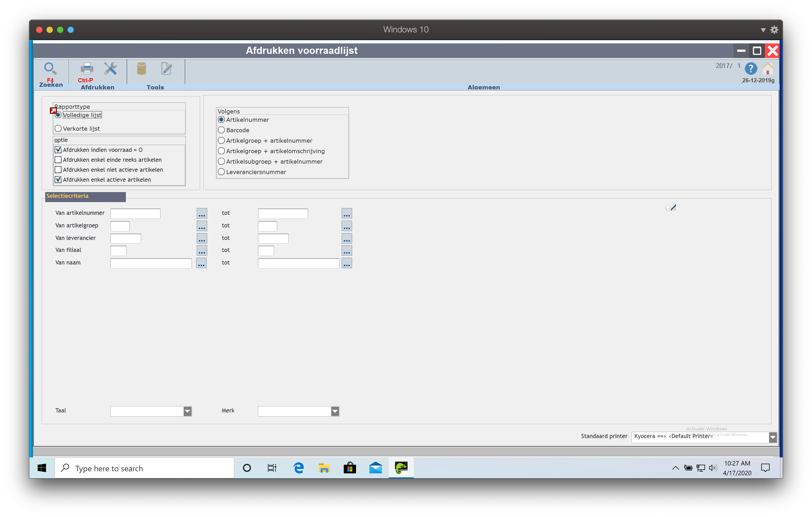This screenshot has width=812, height=517.
Task: Expand the Taal dropdown
Action: (188, 411)
